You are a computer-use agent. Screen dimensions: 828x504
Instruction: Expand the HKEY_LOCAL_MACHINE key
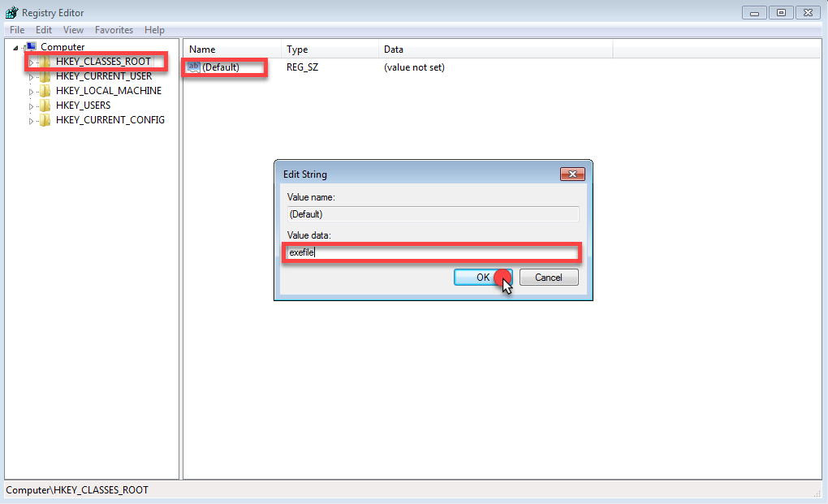point(32,92)
